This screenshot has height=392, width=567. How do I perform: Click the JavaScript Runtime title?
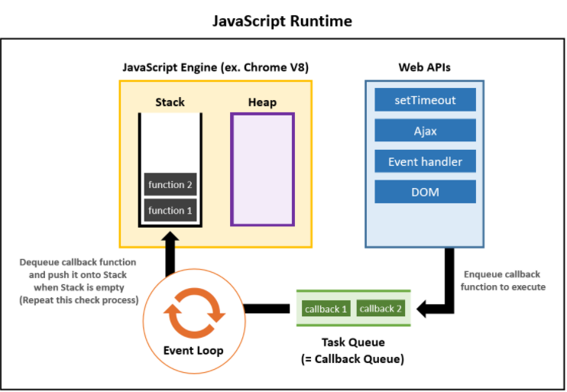(x=282, y=21)
